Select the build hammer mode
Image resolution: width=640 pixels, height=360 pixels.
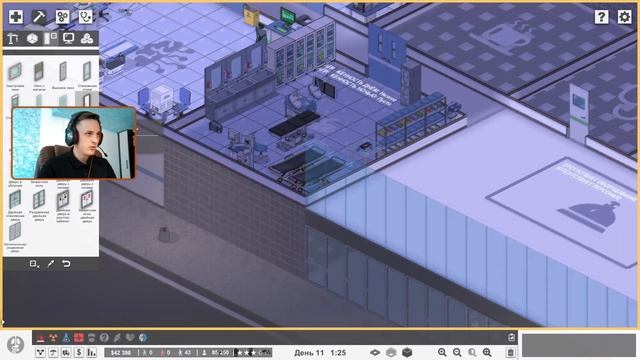[x=39, y=17]
